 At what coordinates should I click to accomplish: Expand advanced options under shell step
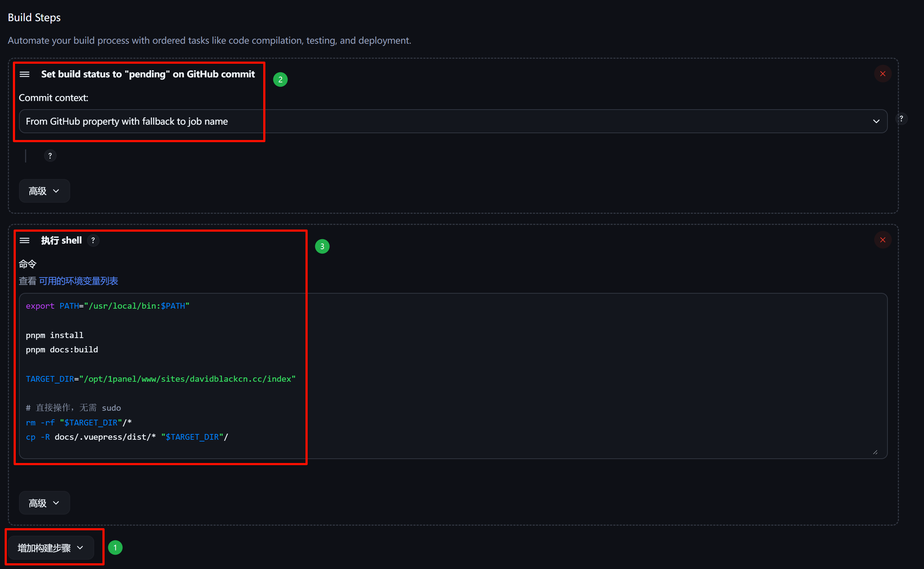[x=44, y=503]
